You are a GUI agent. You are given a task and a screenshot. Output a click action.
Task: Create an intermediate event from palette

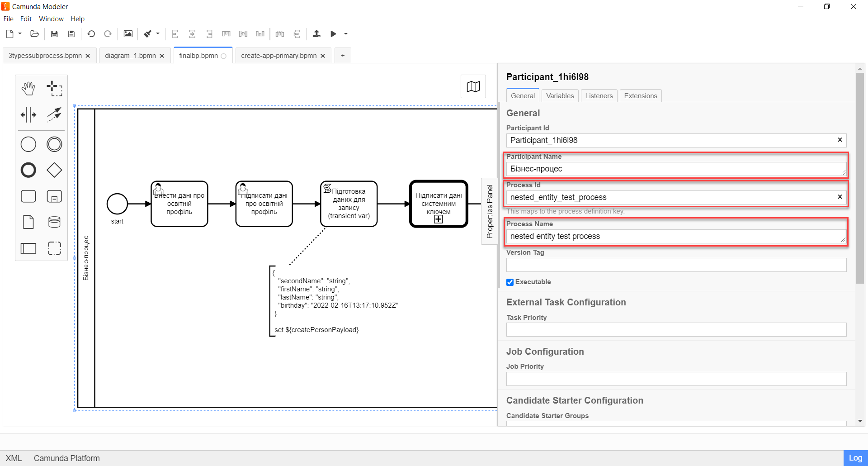point(54,144)
